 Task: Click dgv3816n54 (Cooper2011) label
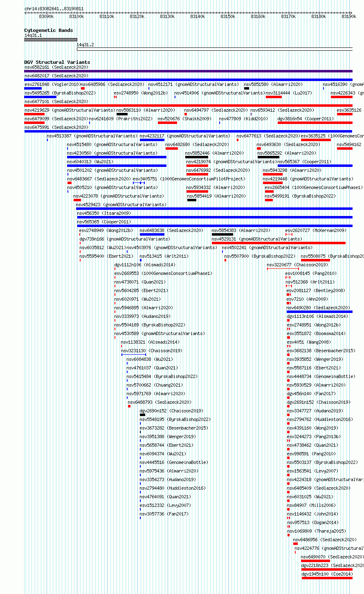[306, 119]
